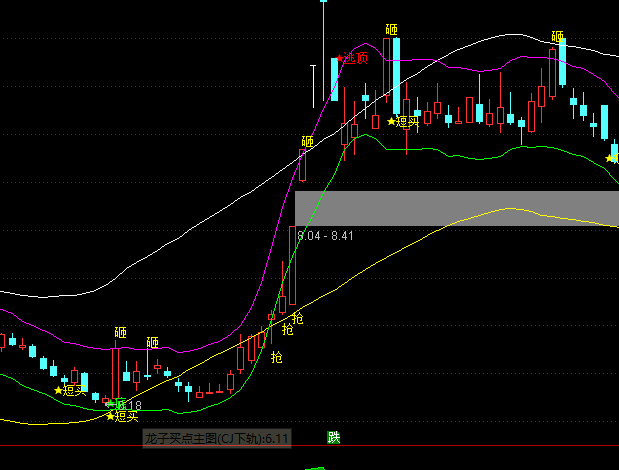Click the red horizontal line near the bottom
Image resolution: width=619 pixels, height=470 pixels.
tap(300, 444)
